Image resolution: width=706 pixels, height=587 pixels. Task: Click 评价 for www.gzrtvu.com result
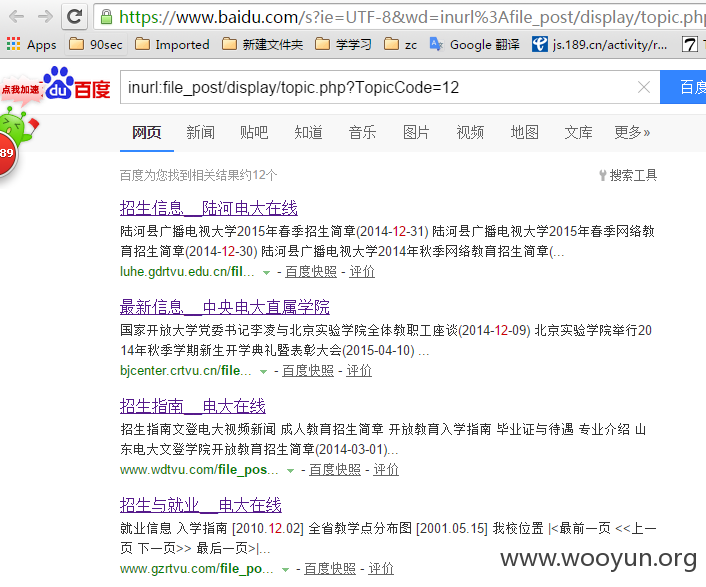(x=381, y=569)
